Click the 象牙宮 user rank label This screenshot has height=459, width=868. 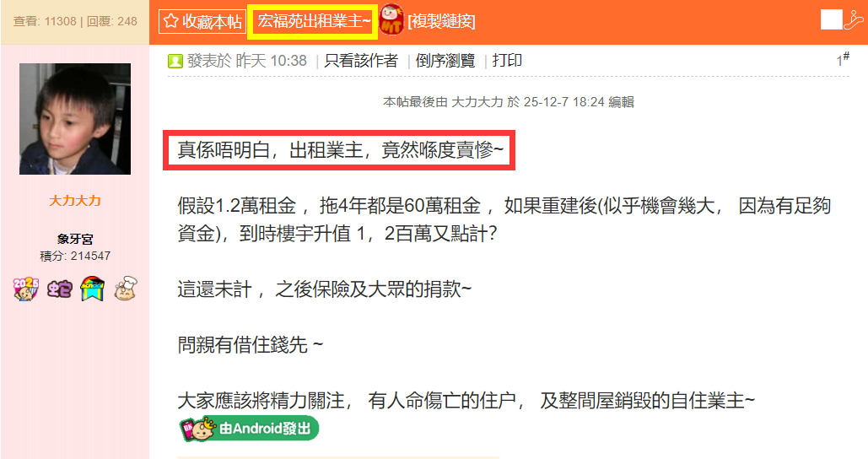pos(75,239)
